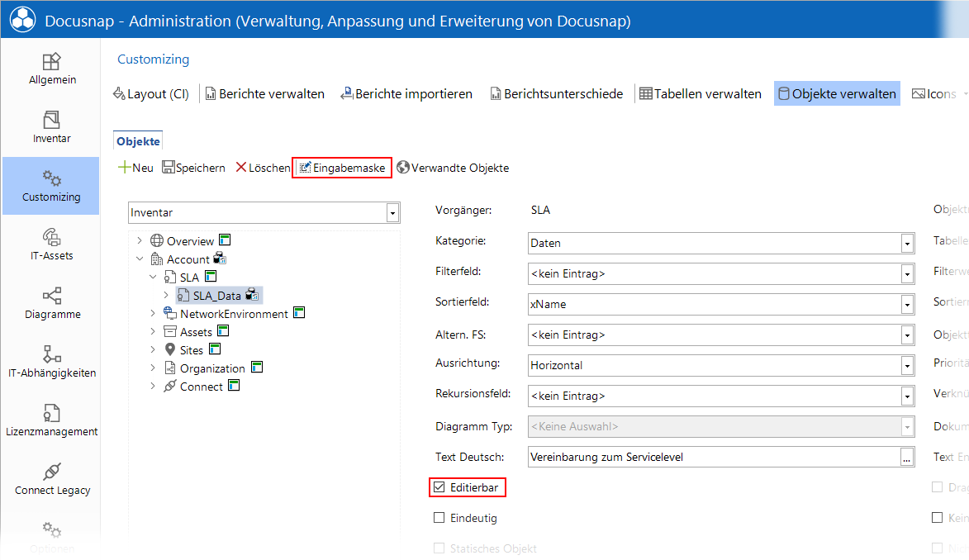Click the Docusnap logo in title bar
The height and width of the screenshot is (560, 969).
pyautogui.click(x=23, y=19)
